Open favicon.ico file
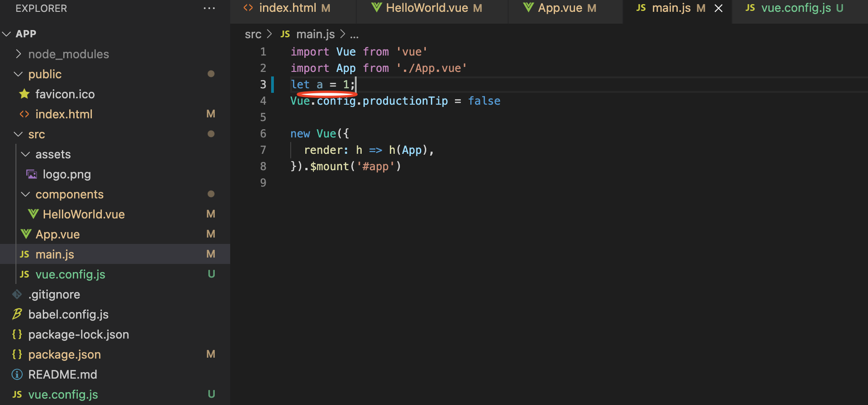 coord(65,94)
